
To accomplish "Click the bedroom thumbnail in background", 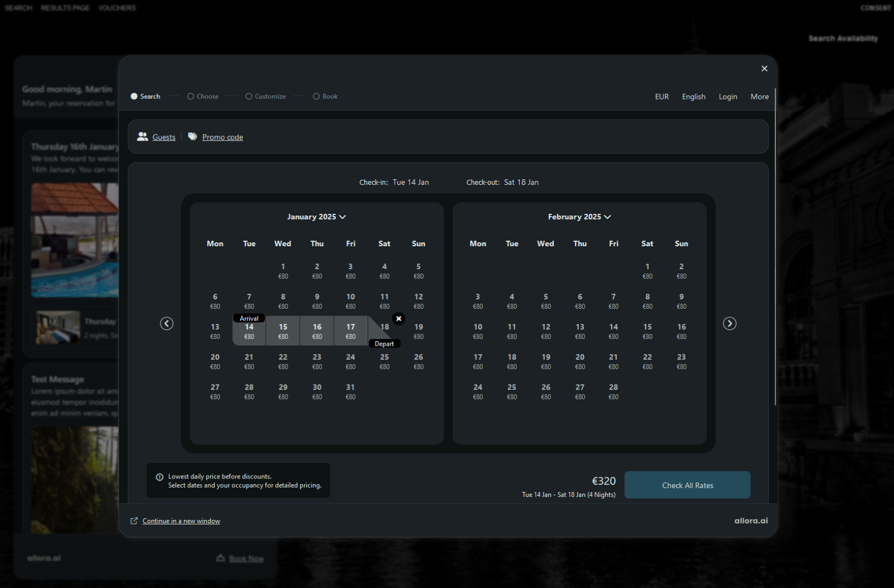I will [58, 327].
